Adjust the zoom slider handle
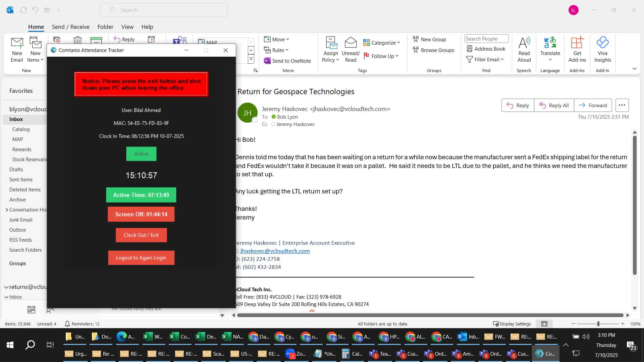Viewport: 644px width, 362px height. coord(598,324)
